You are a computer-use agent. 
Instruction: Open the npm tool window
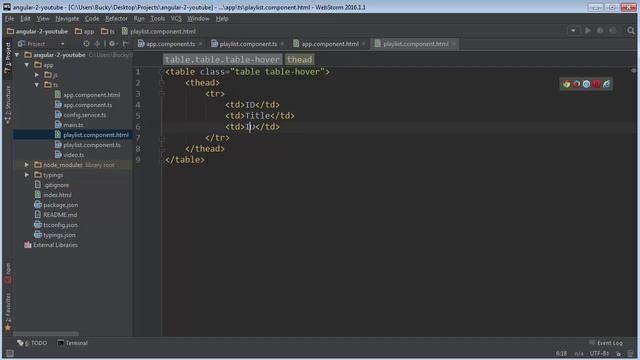pos(8,273)
